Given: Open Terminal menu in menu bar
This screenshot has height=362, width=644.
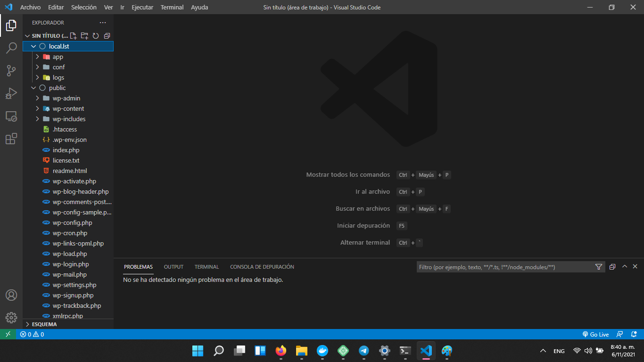Looking at the screenshot, I should (172, 7).
